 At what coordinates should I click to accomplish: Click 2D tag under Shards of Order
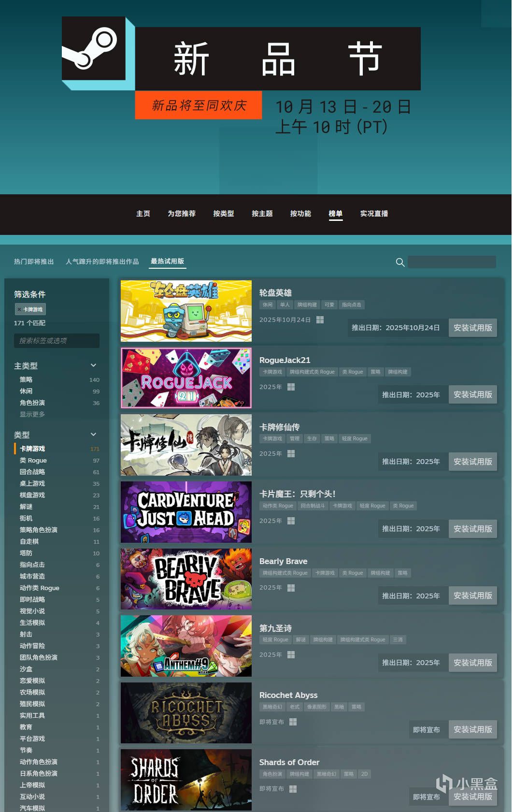pyautogui.click(x=364, y=774)
